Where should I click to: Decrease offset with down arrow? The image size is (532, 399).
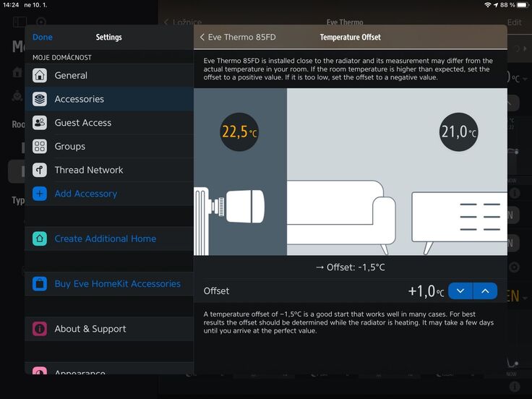point(460,291)
